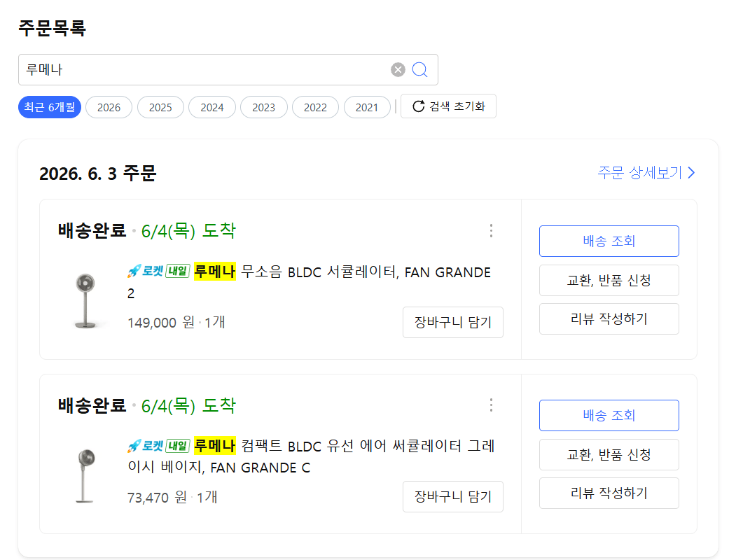729x560 pixels.
Task: Open more options for FAN GRANDE C order
Action: tap(491, 405)
